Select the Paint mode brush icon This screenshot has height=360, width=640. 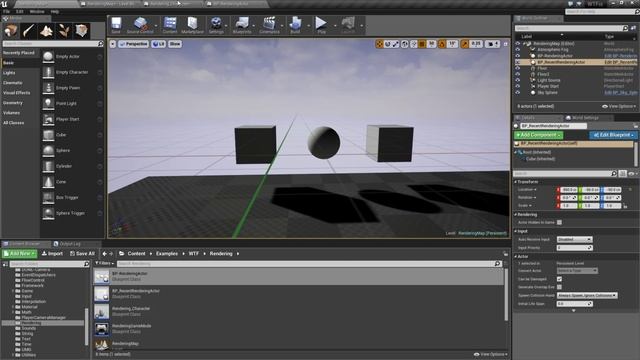coord(29,31)
